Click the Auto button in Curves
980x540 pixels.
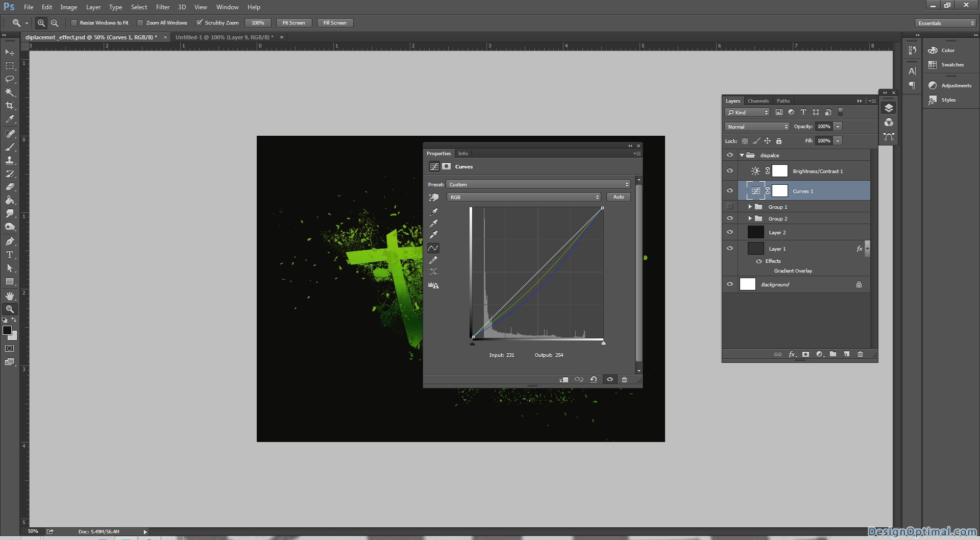point(618,197)
